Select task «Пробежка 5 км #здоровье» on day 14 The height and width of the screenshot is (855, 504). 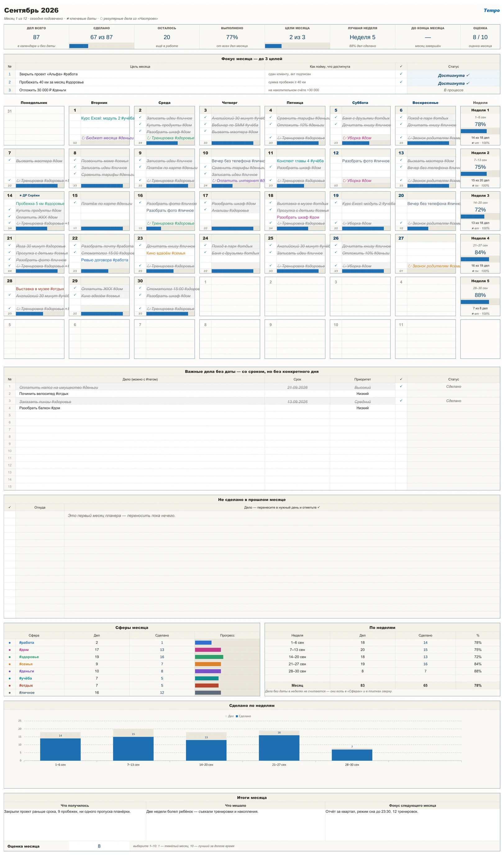[x=40, y=204]
